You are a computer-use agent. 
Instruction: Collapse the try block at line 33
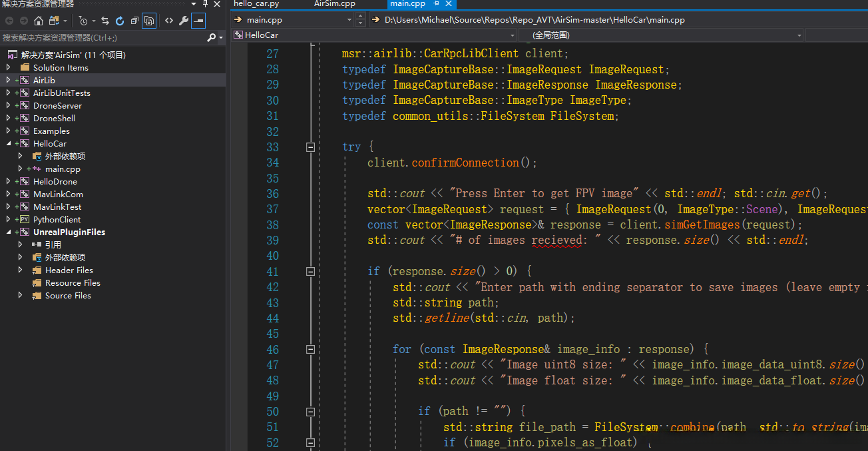(310, 147)
